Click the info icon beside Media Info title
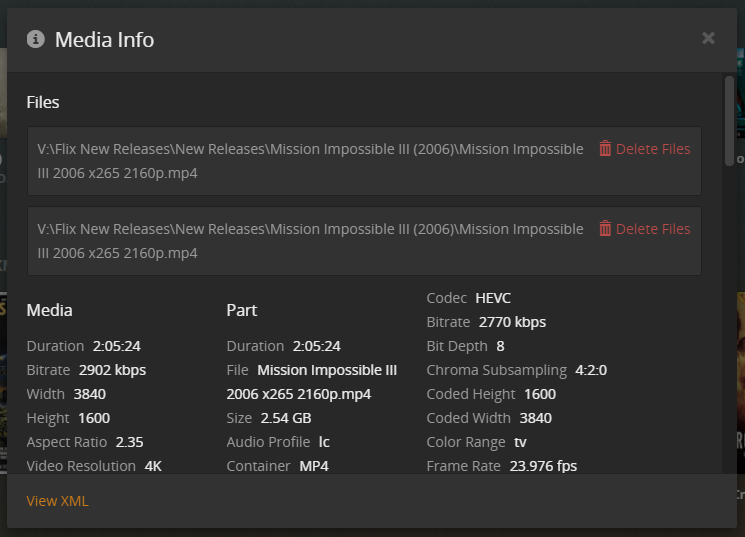Screen dimensions: 745x537 (36, 39)
